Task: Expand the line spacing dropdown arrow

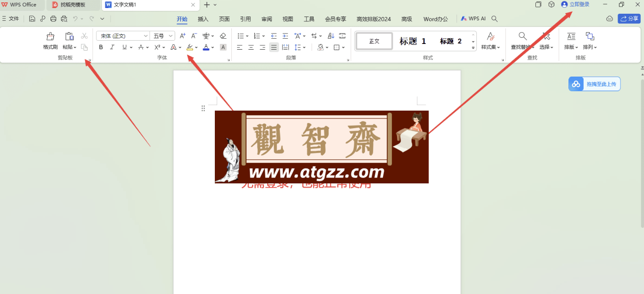Action: 305,47
